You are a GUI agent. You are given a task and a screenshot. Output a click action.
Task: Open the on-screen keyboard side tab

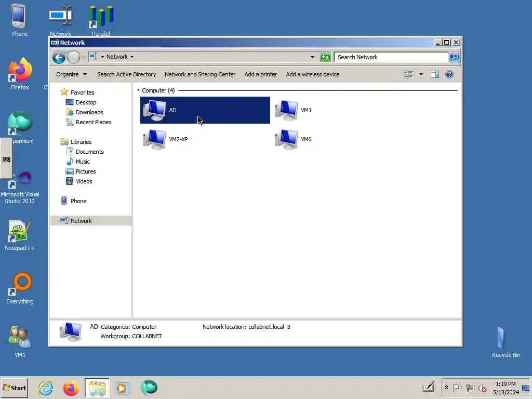(6, 159)
